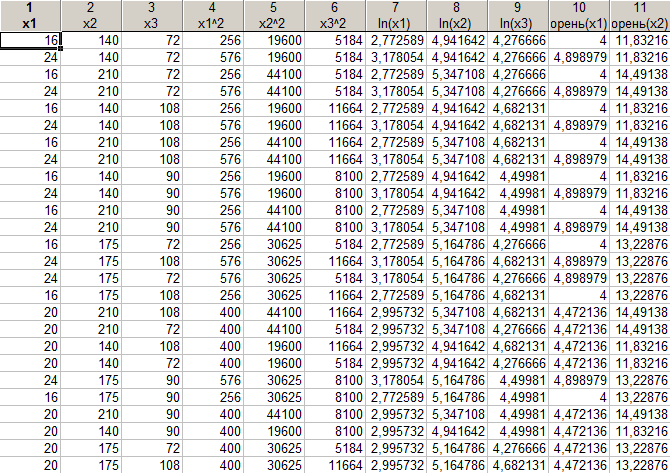Image resolution: width=670 pixels, height=473 pixels.
Task: Select ln(x3) cell in row 24, 175, 108
Action: [x=518, y=261]
